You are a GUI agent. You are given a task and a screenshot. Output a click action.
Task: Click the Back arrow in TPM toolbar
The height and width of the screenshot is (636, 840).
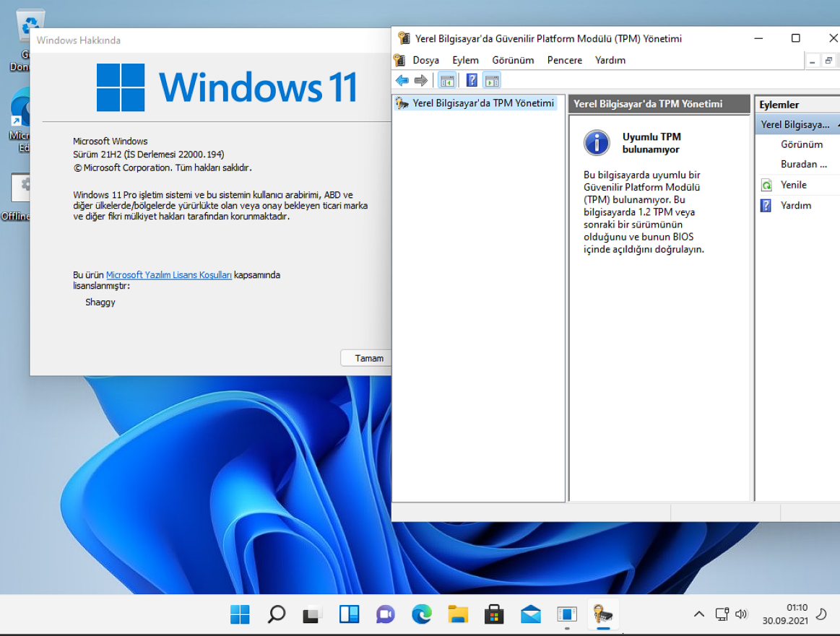pyautogui.click(x=402, y=81)
